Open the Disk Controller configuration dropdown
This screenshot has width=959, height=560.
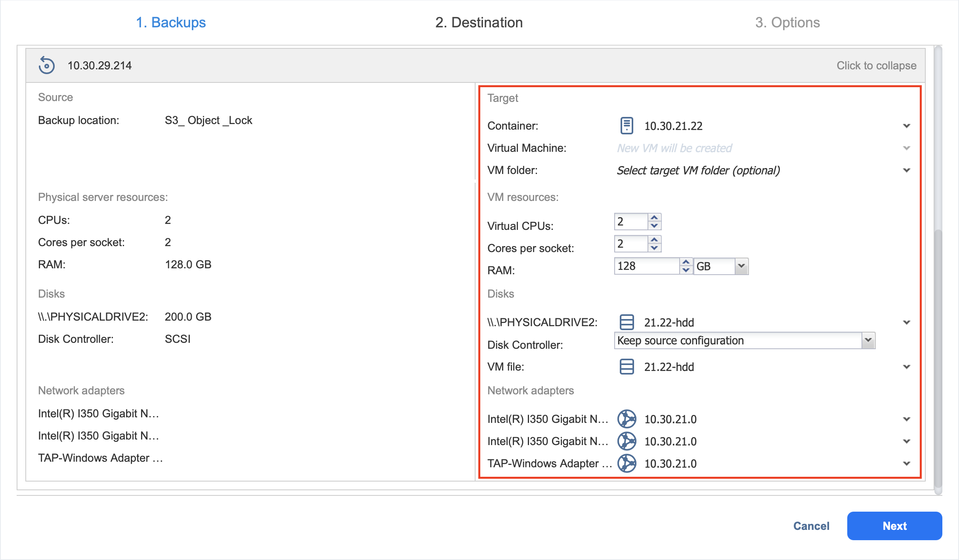coord(868,340)
